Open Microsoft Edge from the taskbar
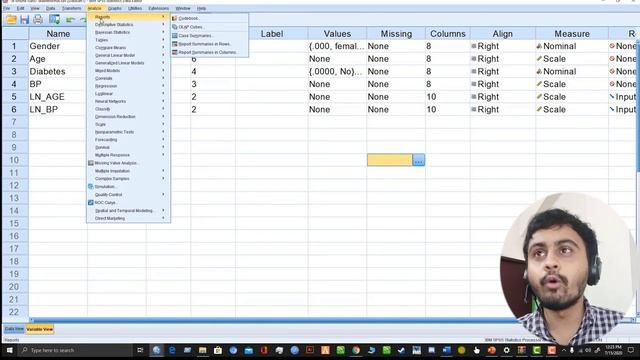640x360 pixels. (172, 350)
